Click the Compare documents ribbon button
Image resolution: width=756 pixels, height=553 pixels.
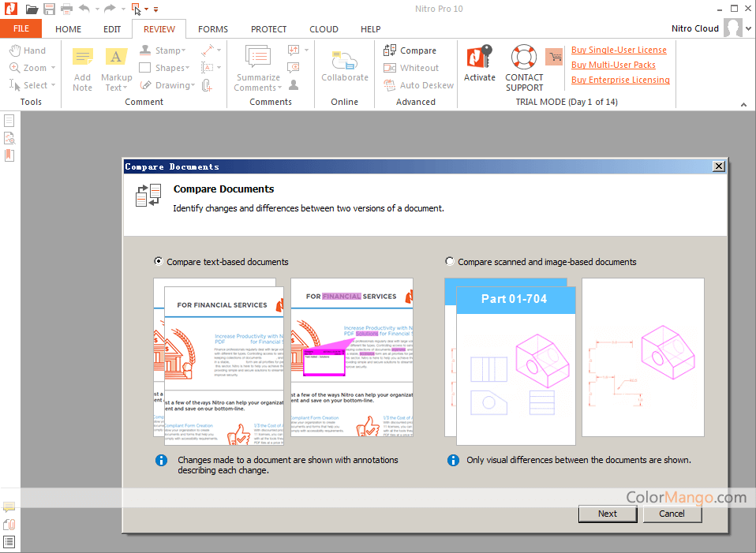click(410, 50)
